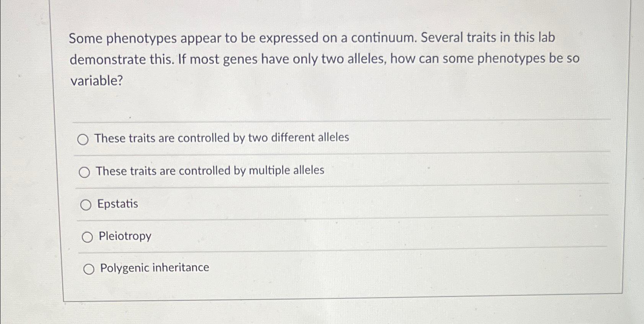Image resolution: width=644 pixels, height=324 pixels.
Task: Choose the 'Epstatis' answer option
Action: tap(86, 205)
